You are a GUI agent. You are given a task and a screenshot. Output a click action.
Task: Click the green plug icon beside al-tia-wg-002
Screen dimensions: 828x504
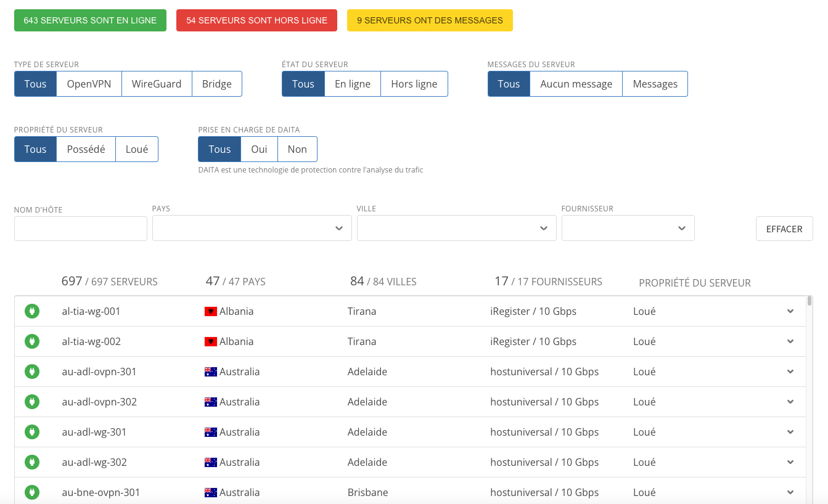(x=32, y=341)
